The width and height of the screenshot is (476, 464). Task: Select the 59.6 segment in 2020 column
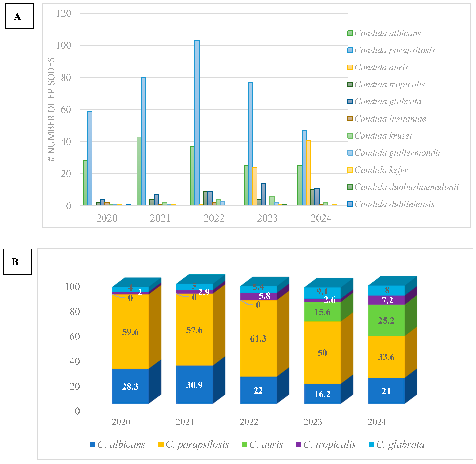tap(130, 332)
